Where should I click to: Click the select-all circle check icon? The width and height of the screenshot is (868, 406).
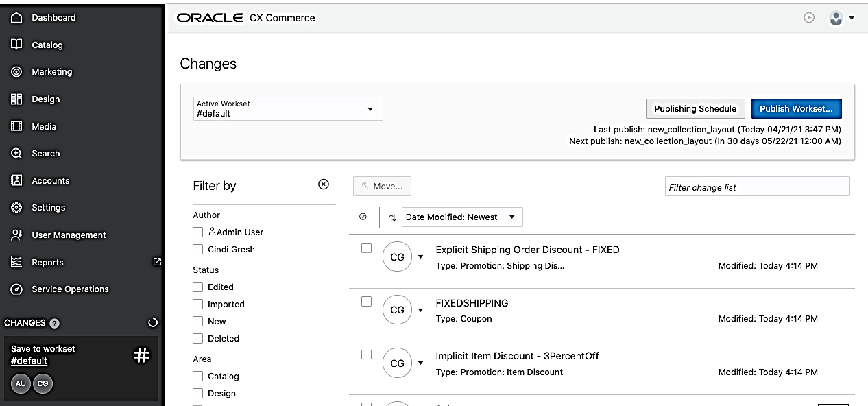[x=363, y=217]
